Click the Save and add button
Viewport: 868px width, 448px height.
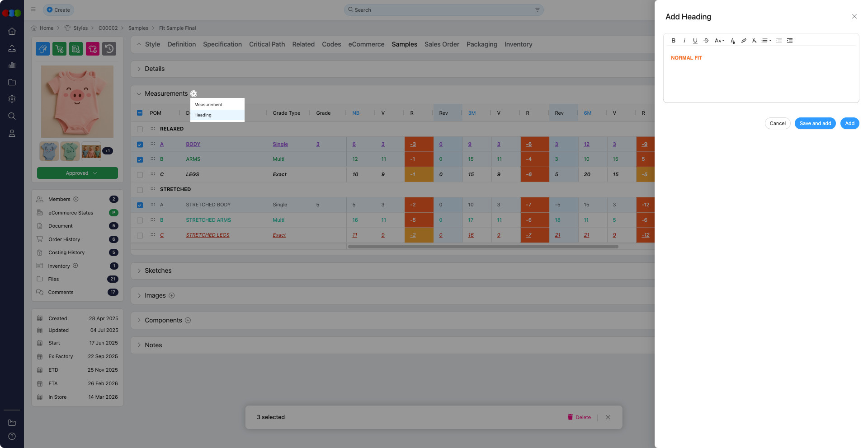pyautogui.click(x=815, y=123)
